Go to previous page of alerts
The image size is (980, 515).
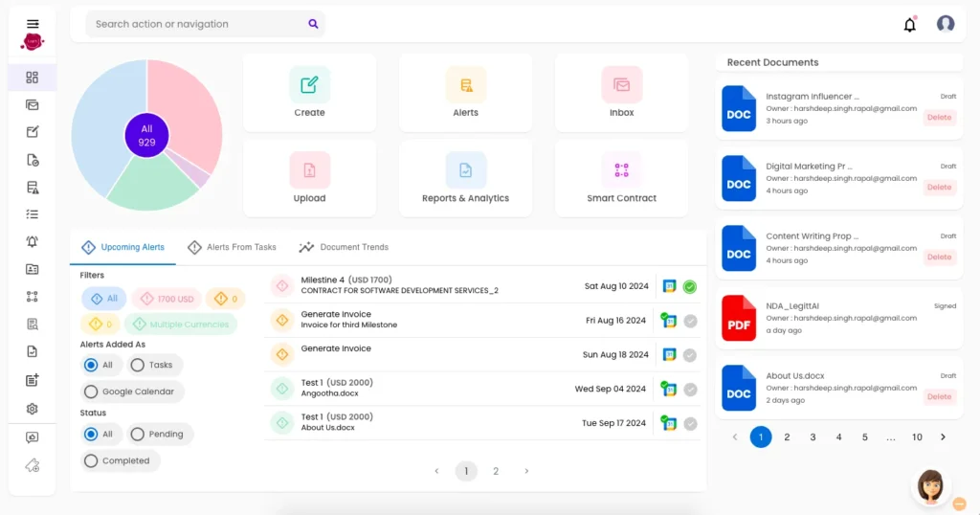click(x=436, y=471)
